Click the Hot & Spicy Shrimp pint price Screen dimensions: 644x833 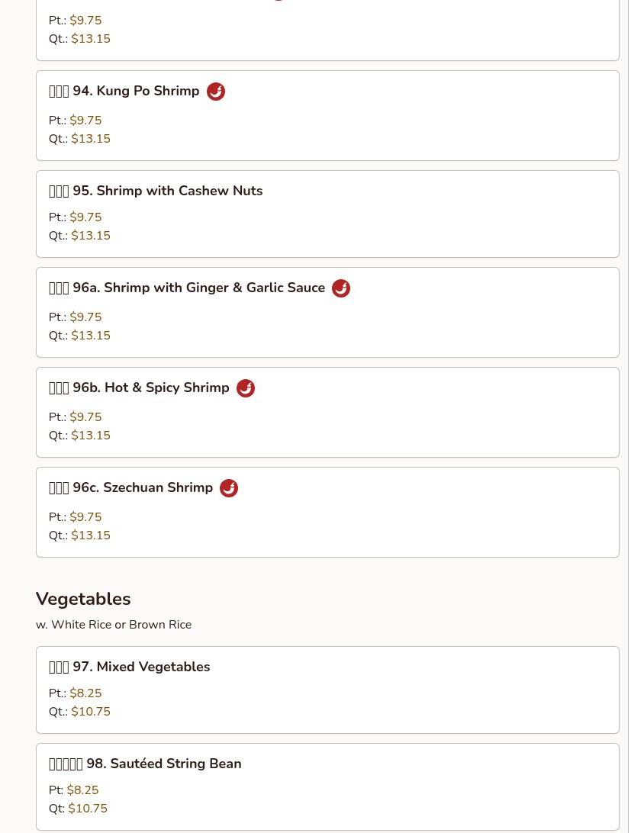[85, 417]
